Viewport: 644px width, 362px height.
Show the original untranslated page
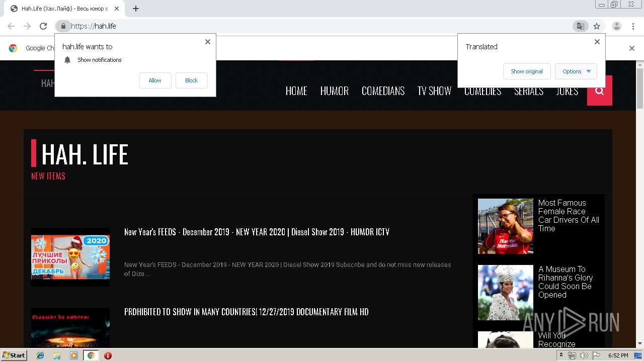(x=527, y=71)
